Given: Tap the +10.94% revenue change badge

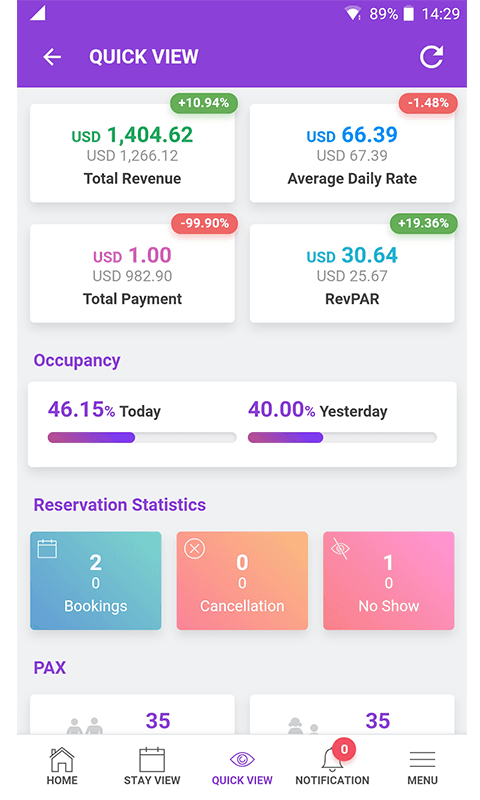Looking at the screenshot, I should tap(204, 103).
